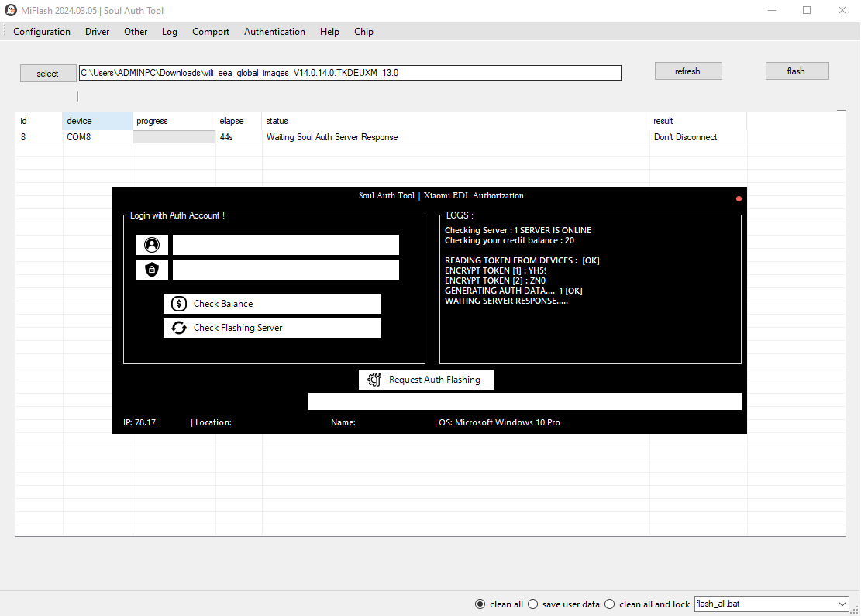Click the progress column header
The height and width of the screenshot is (616, 861).
pos(174,121)
